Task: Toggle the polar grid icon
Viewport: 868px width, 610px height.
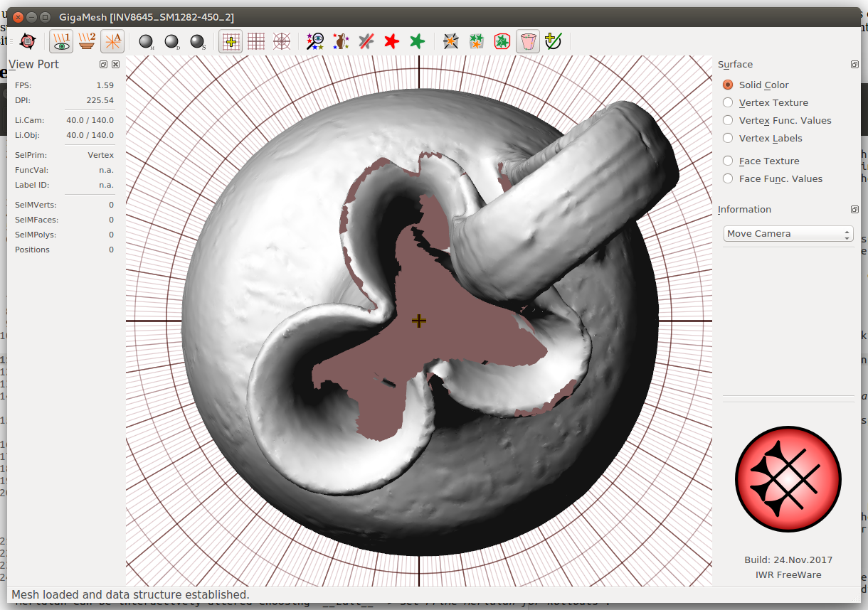Action: (282, 41)
